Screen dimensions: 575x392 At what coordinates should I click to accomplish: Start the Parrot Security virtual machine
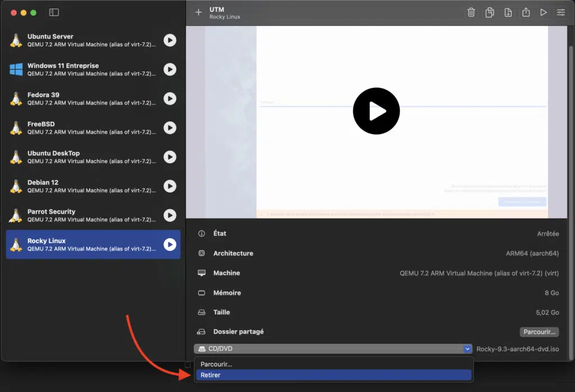pos(170,215)
